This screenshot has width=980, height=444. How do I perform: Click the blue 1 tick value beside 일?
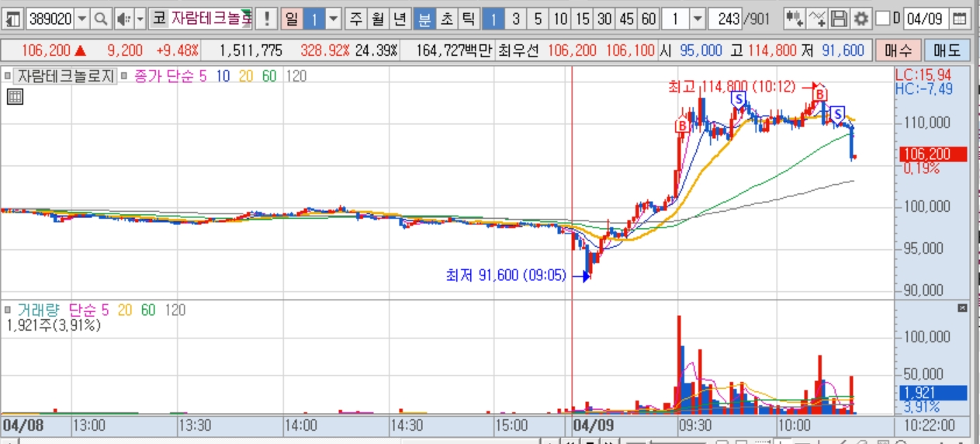(x=313, y=18)
